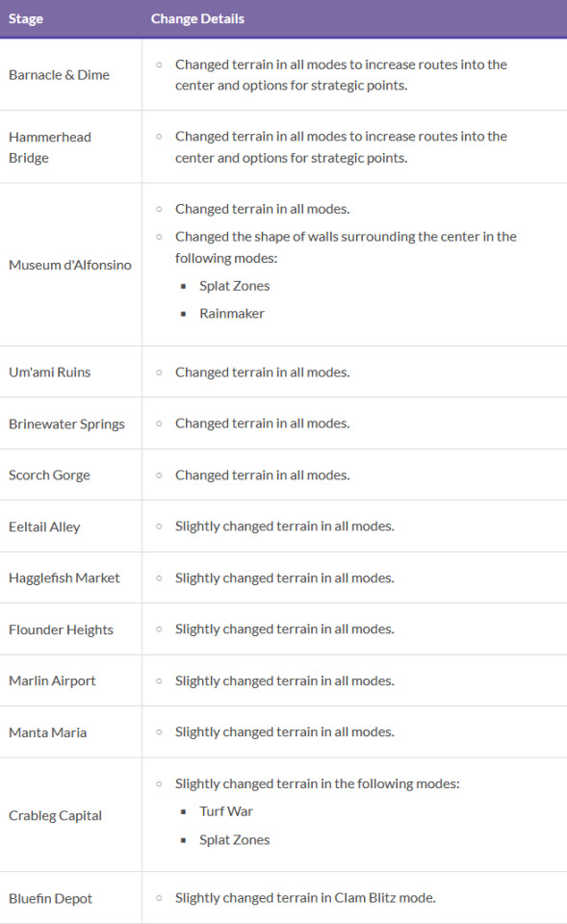Select the Marlin Airport stage name

[x=52, y=681]
